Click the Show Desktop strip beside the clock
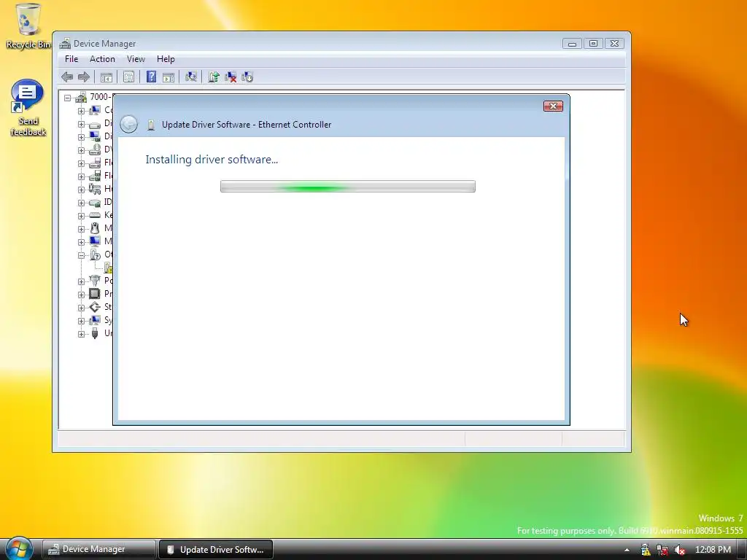747x560 pixels. (x=742, y=550)
